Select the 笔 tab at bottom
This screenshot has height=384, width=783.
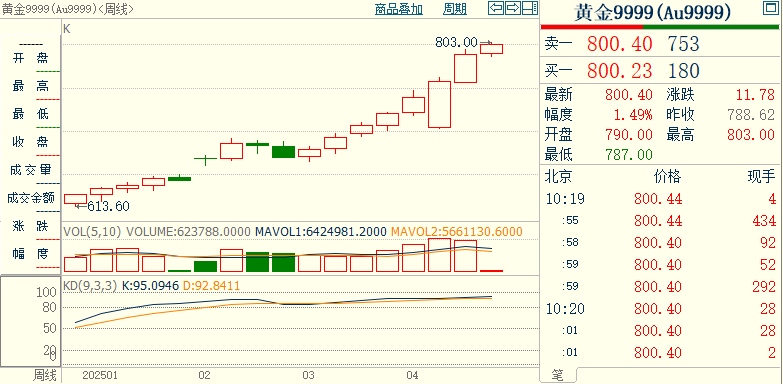click(x=558, y=375)
